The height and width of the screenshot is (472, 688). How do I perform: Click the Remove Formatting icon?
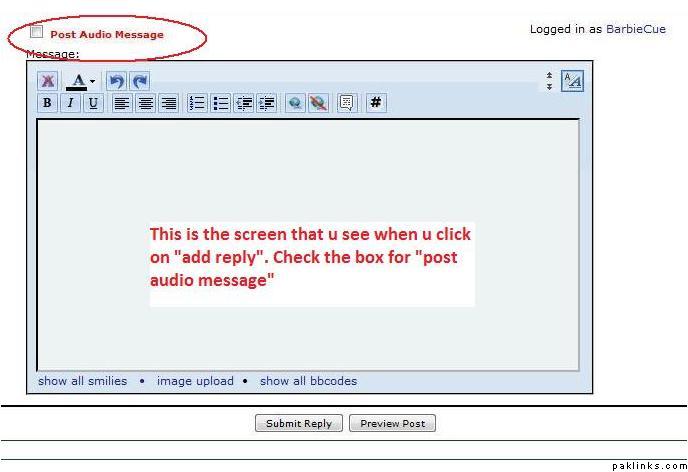click(47, 81)
